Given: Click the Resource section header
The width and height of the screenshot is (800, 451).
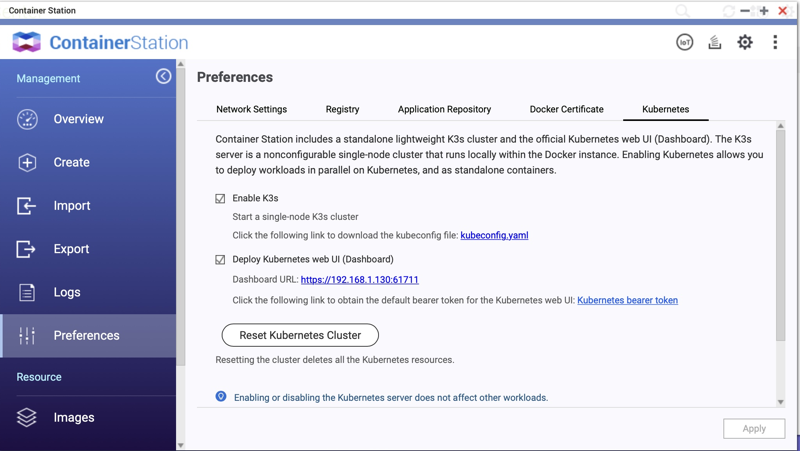Looking at the screenshot, I should 39,377.
